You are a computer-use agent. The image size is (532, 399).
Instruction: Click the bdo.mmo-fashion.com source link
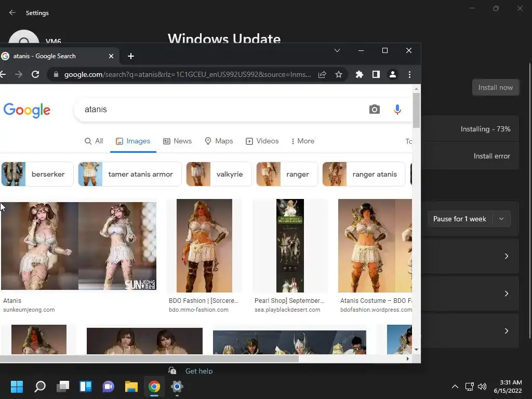click(x=198, y=310)
